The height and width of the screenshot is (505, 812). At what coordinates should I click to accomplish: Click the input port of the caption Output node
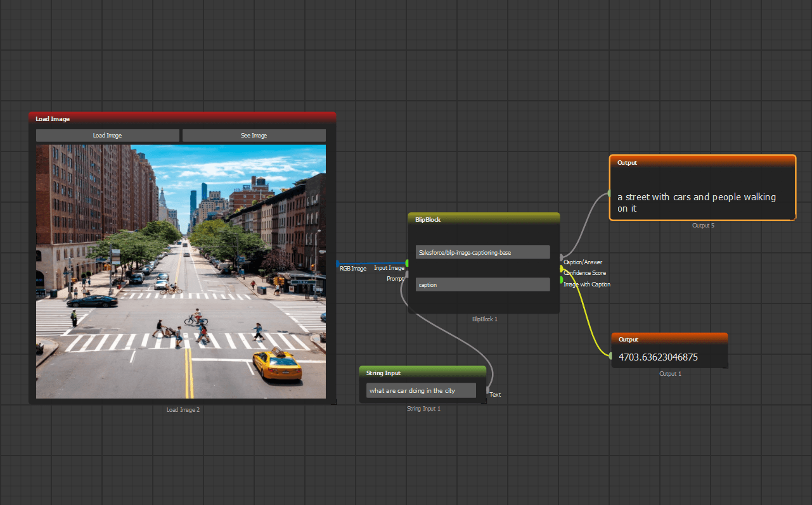609,193
